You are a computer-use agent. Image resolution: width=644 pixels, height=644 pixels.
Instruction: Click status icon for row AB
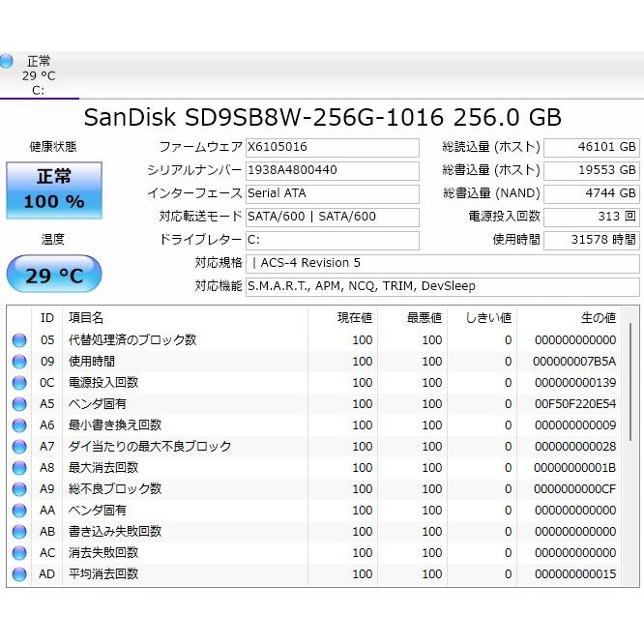click(x=19, y=532)
